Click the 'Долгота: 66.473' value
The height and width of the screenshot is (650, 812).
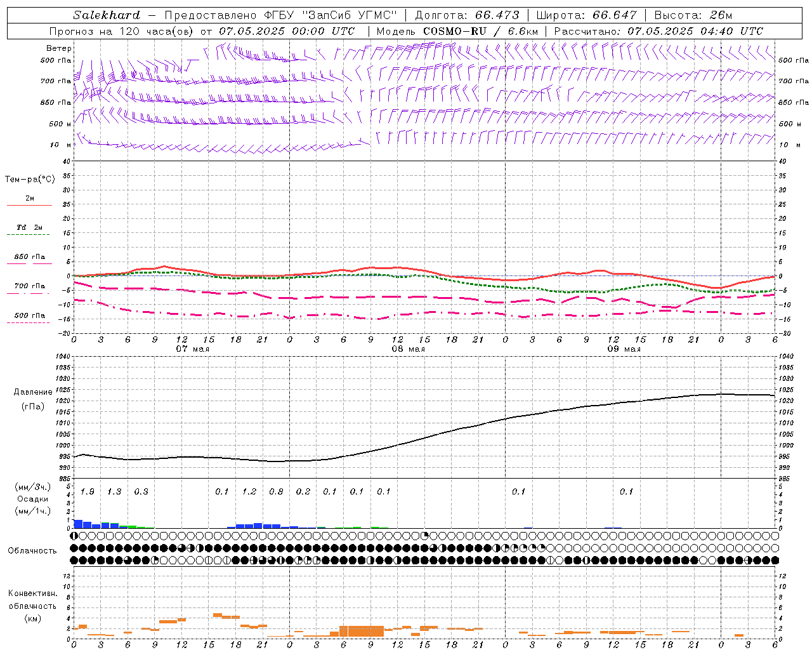467,15
